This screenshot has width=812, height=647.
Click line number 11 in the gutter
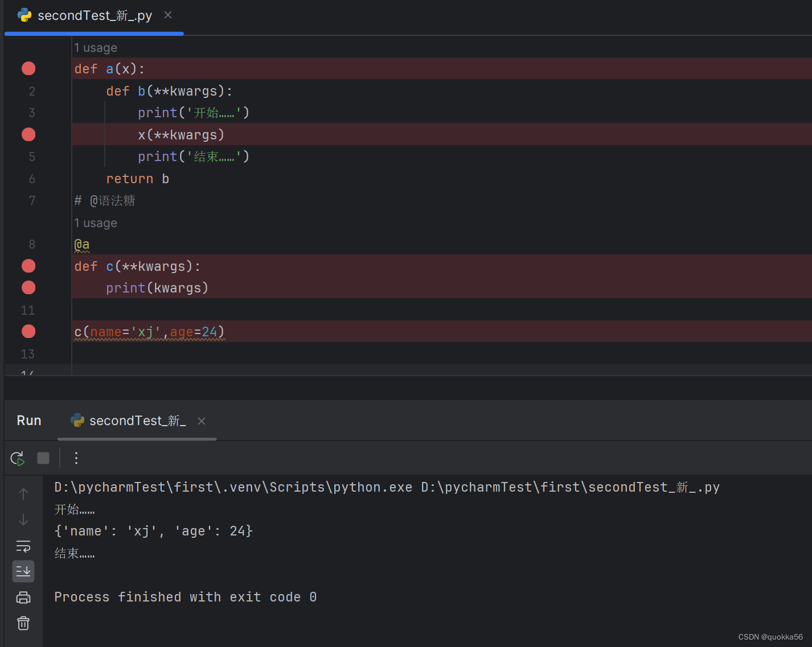[28, 310]
